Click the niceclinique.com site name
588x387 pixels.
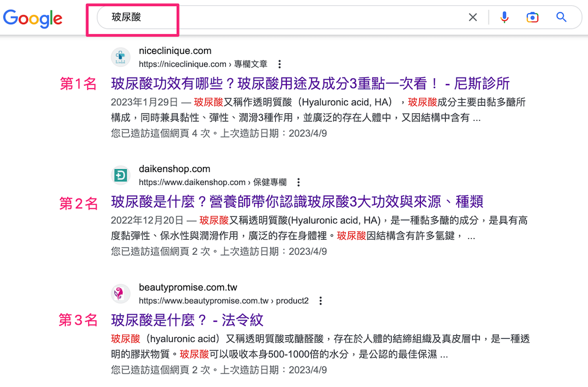(175, 51)
